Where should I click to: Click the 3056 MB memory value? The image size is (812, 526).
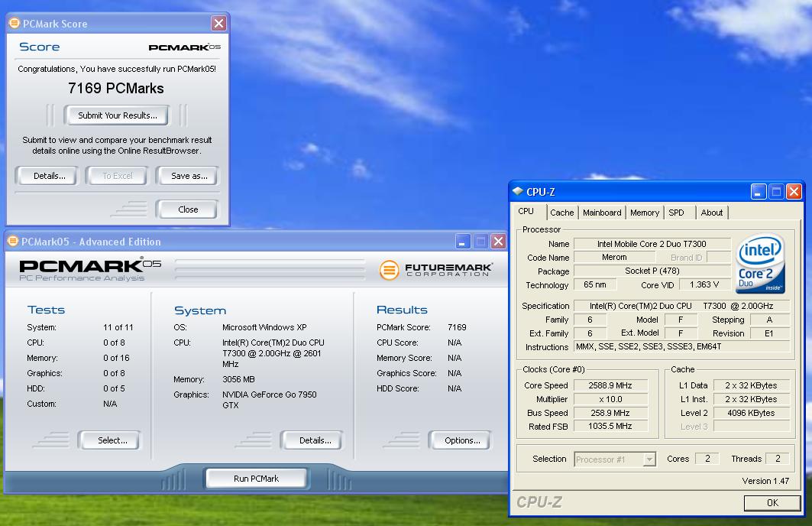[x=238, y=379]
